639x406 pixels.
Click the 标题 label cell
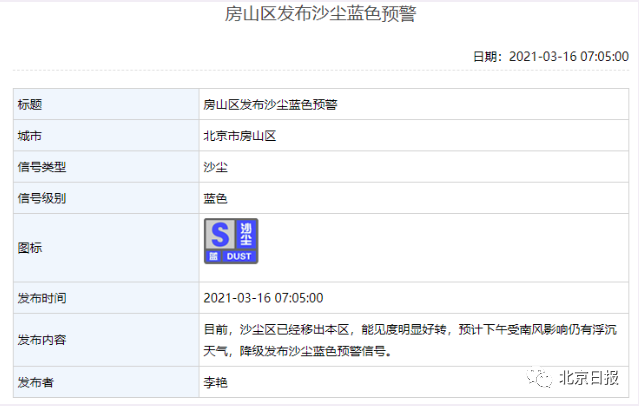point(106,104)
